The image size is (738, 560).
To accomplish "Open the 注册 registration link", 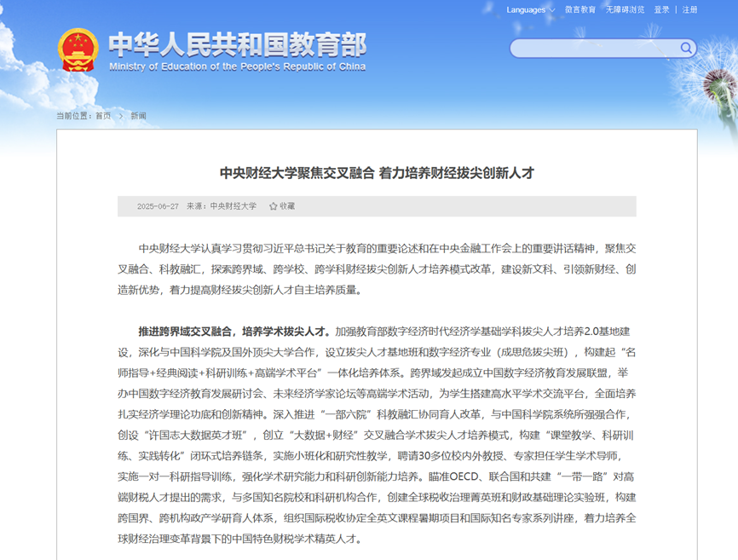I will point(689,10).
